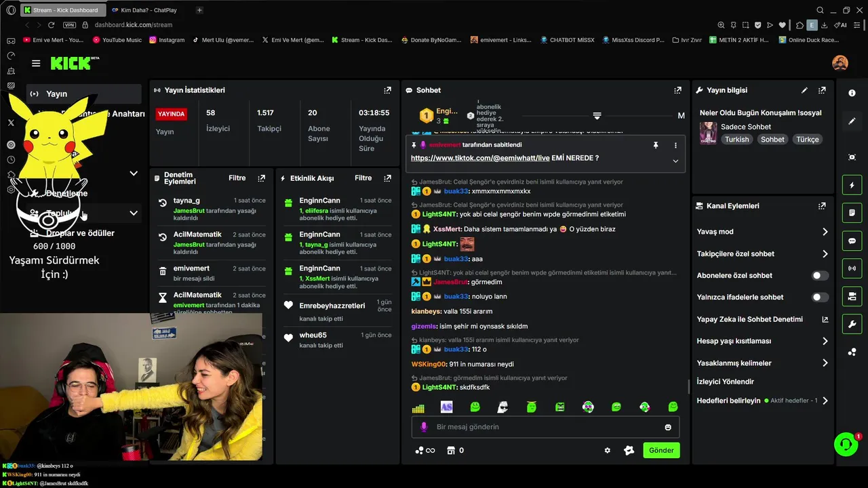
Task: Expand Hedefleri belirleyin goals
Action: click(763, 401)
